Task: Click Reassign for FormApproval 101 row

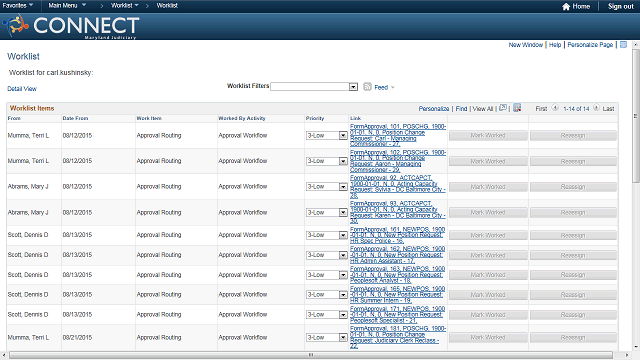Action: 573,136
